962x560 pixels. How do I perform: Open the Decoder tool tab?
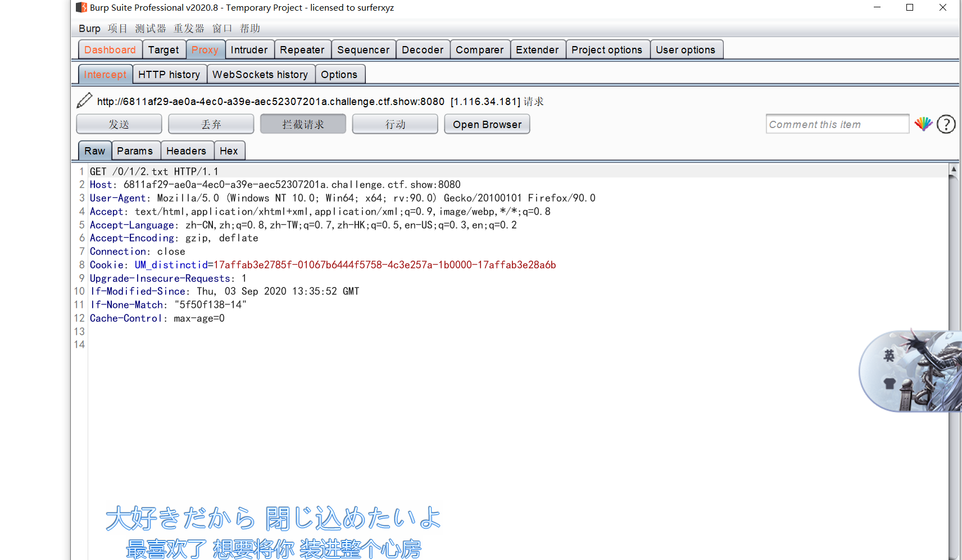coord(423,49)
